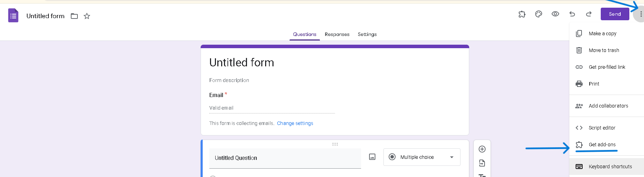Image resolution: width=644 pixels, height=177 pixels.
Task: Star the Untitled form
Action: point(87,16)
